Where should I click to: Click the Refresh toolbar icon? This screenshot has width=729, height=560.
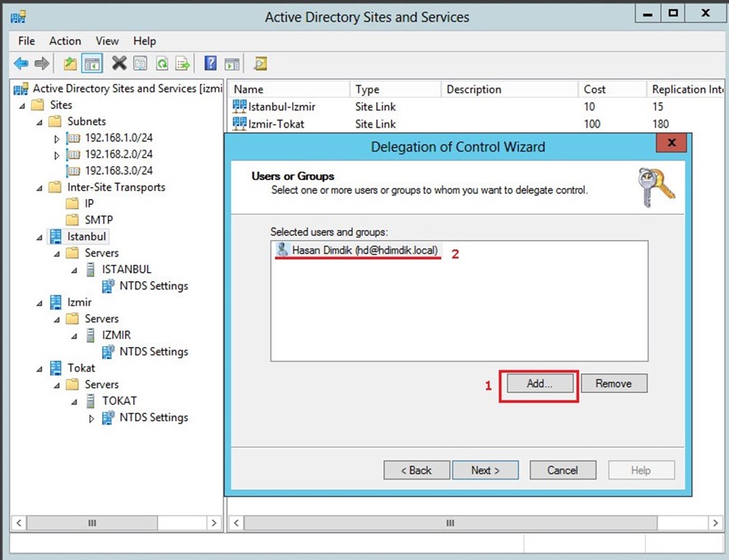coord(162,63)
